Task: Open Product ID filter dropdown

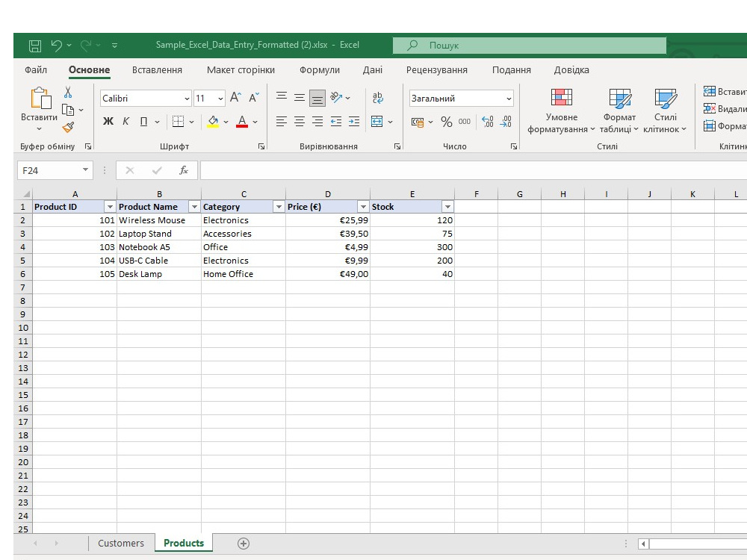Action: [110, 207]
